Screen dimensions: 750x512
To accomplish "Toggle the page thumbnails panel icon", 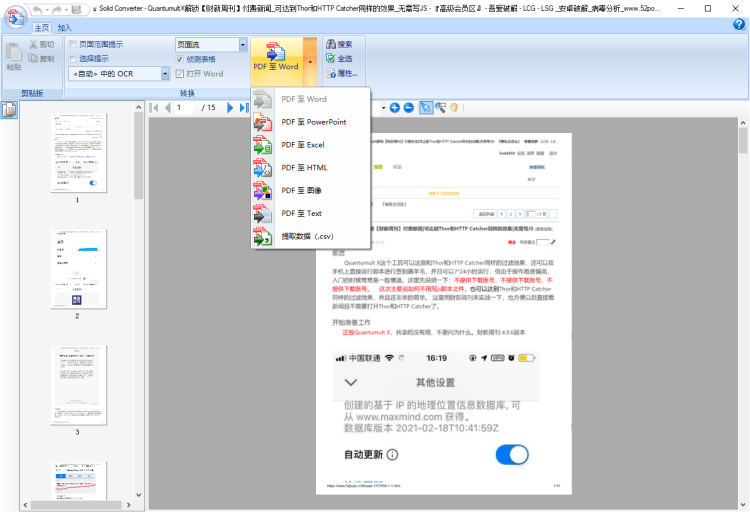I will [x=9, y=110].
